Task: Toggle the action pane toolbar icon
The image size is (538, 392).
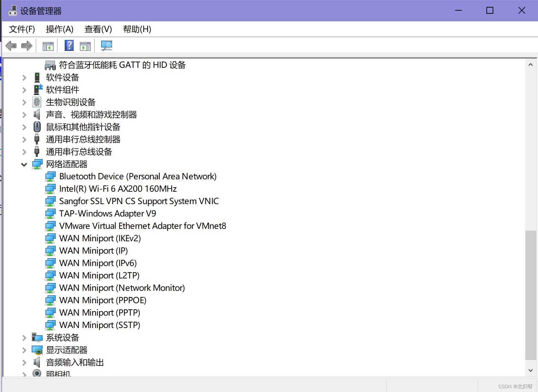Action: 85,46
